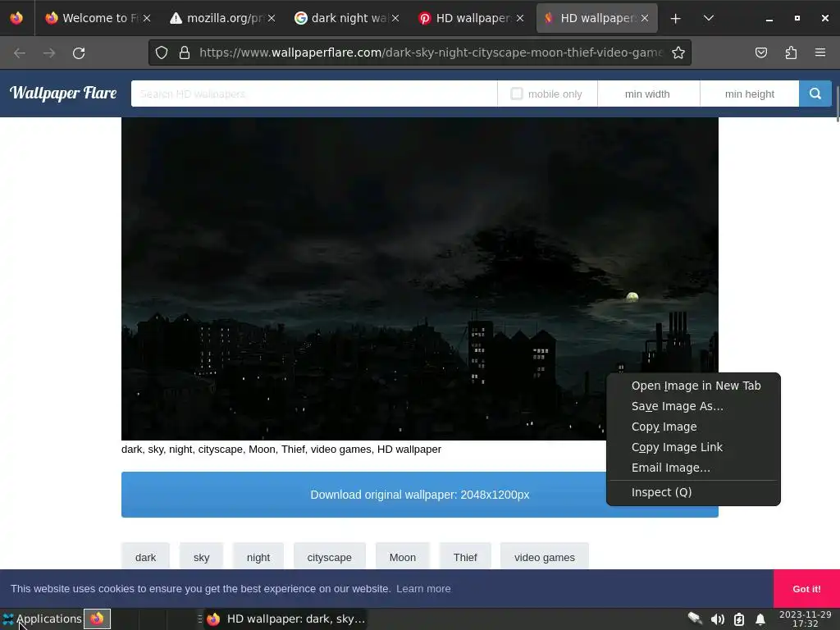Image resolution: width=840 pixels, height=630 pixels.
Task: Click the cityscape tag
Action: coord(330,557)
